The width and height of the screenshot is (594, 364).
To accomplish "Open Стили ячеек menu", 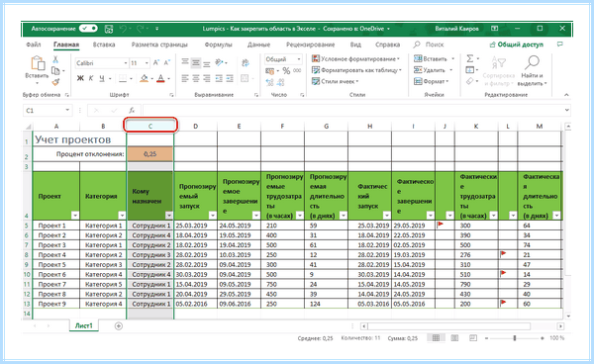I will pos(335,81).
